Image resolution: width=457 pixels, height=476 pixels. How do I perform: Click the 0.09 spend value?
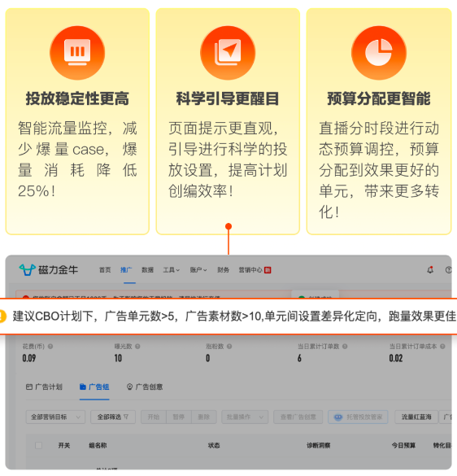[29, 358]
